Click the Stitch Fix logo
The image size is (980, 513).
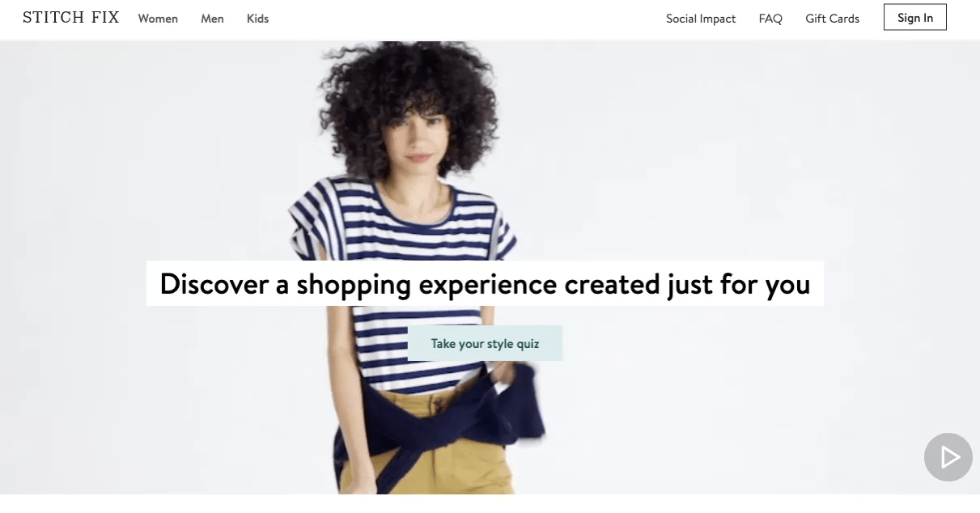70,18
